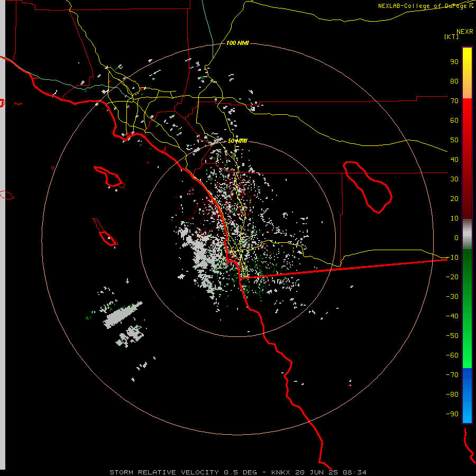The height and width of the screenshot is (476, 476).
Task: Click STORM RELATIVE VELOCITY in bottom caption
Action: (164, 472)
